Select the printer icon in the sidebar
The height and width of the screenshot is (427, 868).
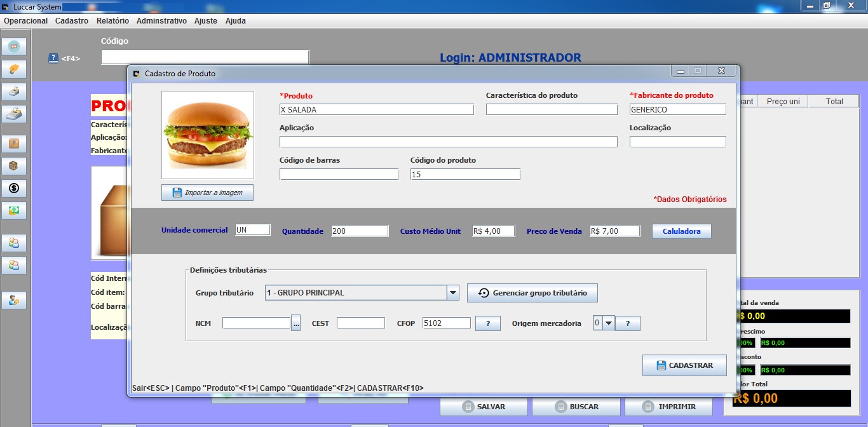coord(14,91)
